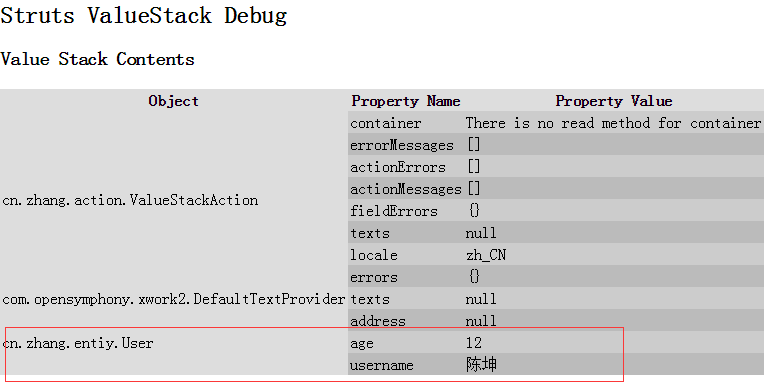Screen dimensions: 777x385
Task: Select the Property Name column header
Action: [406, 101]
